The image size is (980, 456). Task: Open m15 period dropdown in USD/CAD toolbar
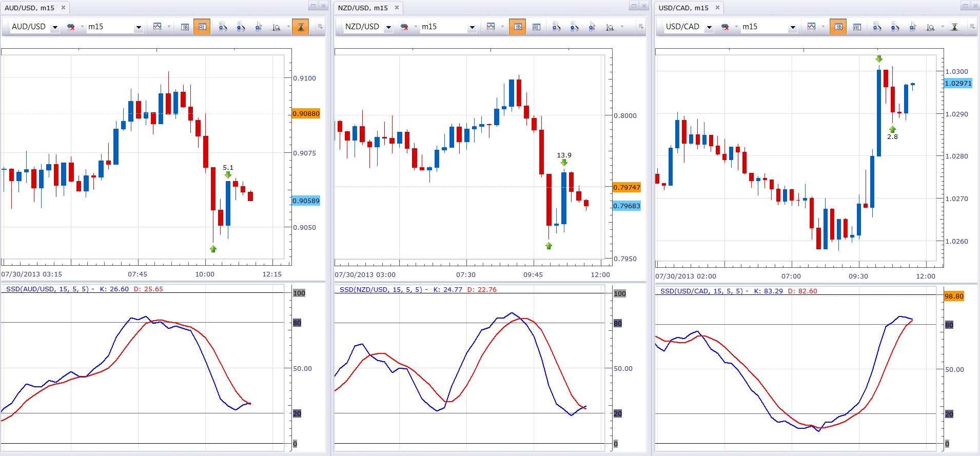[x=792, y=27]
